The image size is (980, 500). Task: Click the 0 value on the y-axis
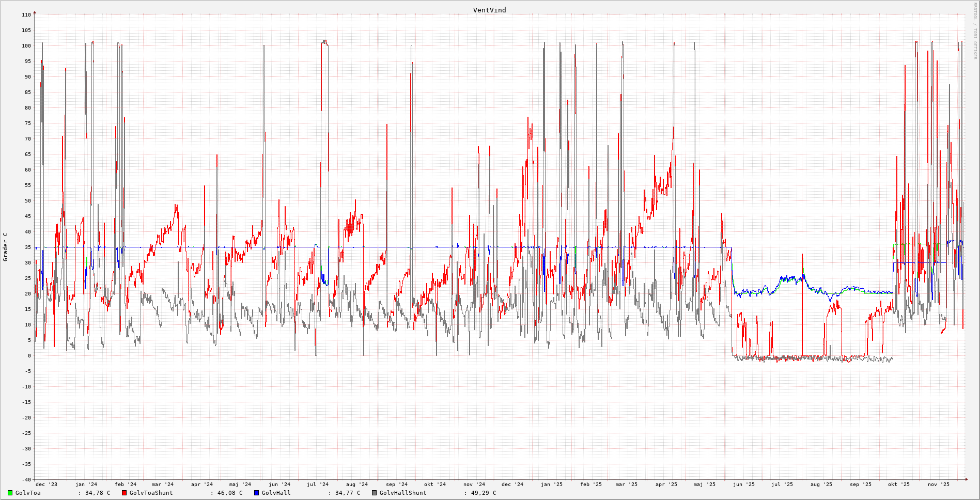29,356
